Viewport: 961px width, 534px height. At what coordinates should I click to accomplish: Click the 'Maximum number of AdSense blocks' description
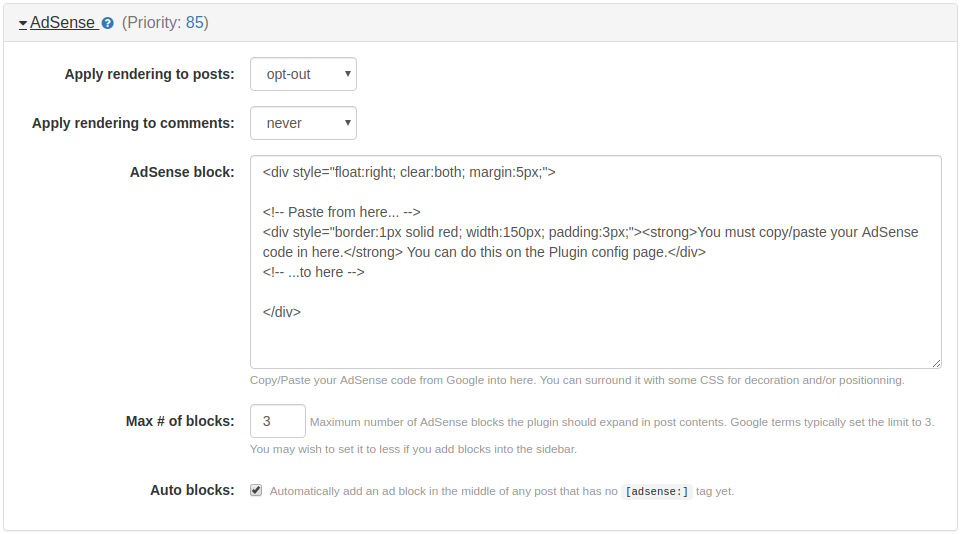622,422
